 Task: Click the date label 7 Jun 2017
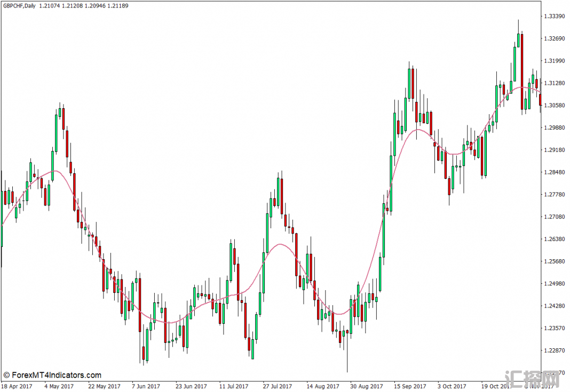click(146, 386)
